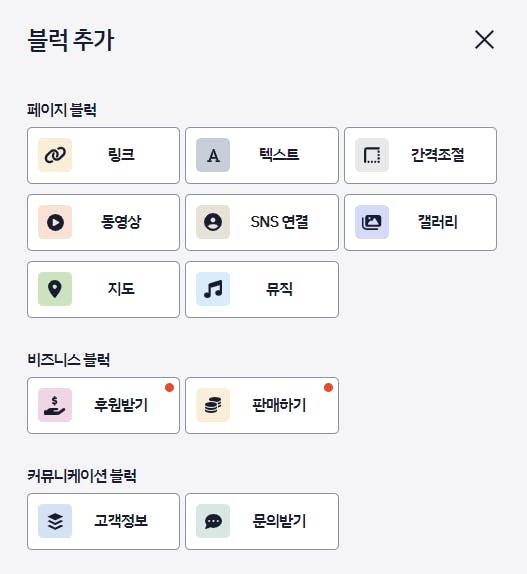This screenshot has height=574, width=527.
Task: Select the 지도 map pin icon
Action: [x=55, y=289]
